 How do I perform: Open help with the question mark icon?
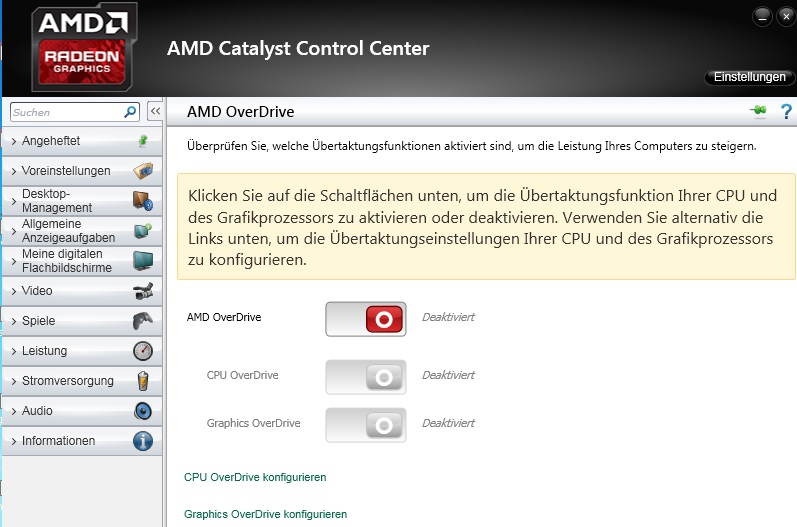click(786, 111)
